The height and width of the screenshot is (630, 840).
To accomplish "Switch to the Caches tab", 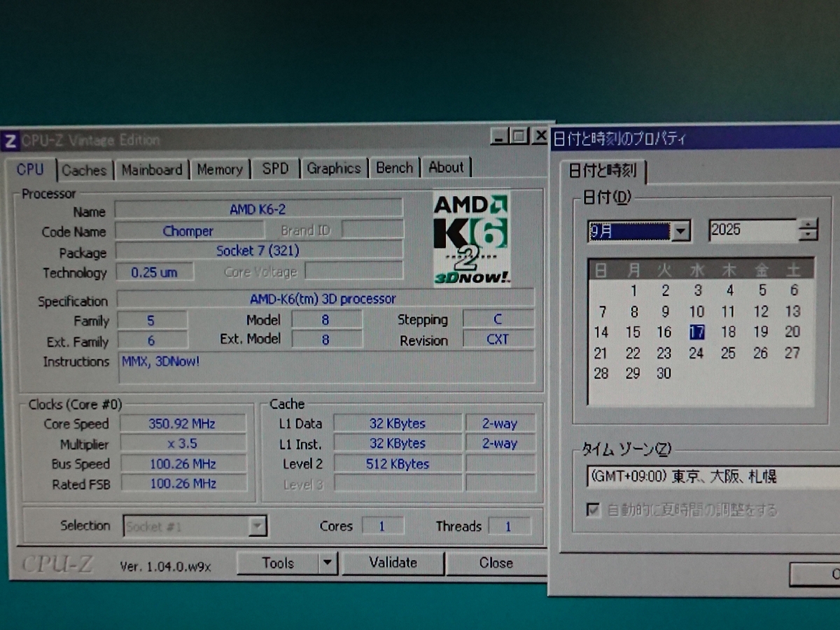I will tap(84, 170).
